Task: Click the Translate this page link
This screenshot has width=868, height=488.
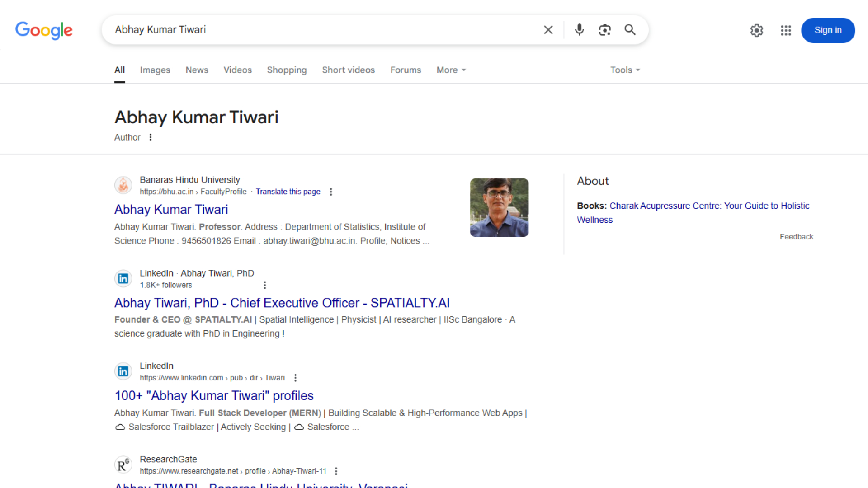Action: click(x=288, y=192)
